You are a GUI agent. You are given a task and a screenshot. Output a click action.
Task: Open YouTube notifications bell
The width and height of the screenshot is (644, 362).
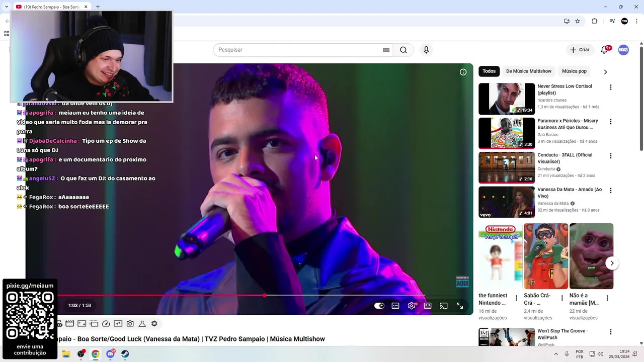605,50
